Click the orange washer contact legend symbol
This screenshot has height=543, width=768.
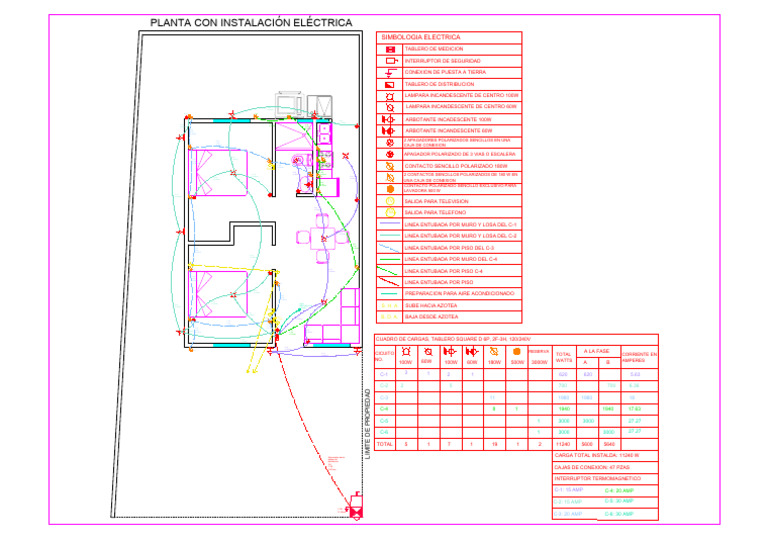click(x=390, y=189)
